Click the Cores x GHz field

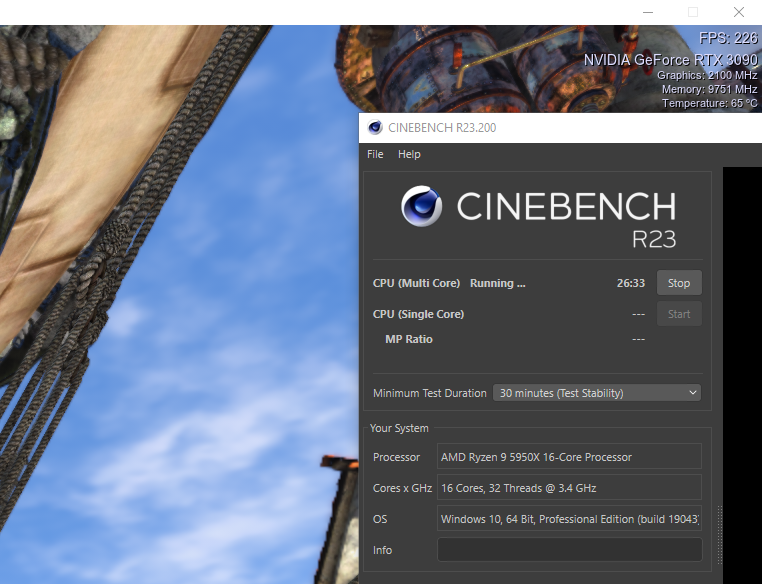click(569, 488)
